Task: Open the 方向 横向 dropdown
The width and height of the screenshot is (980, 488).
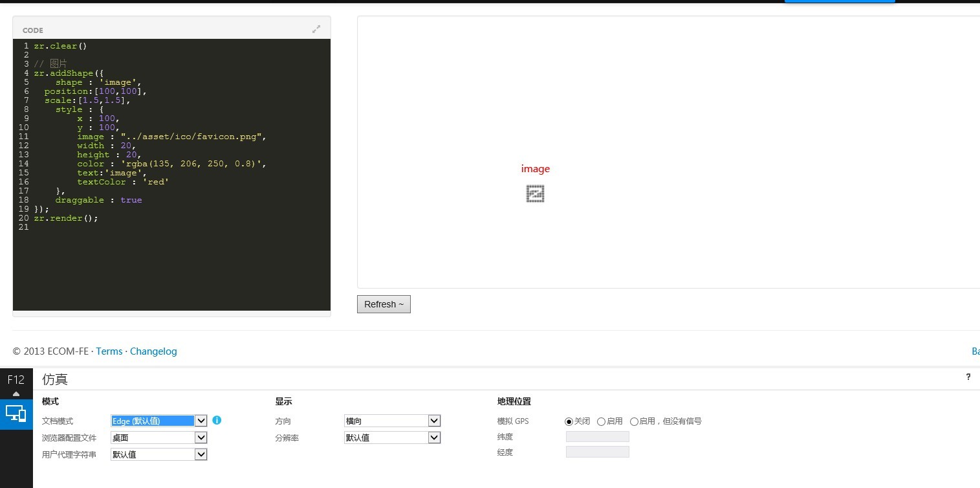Action: point(392,421)
